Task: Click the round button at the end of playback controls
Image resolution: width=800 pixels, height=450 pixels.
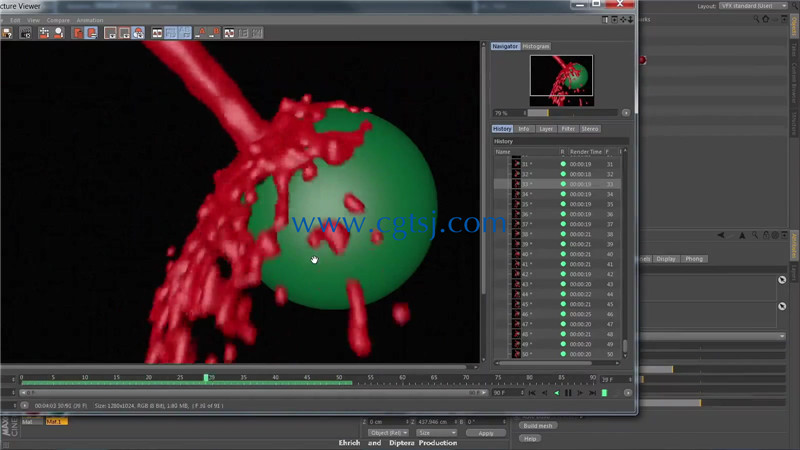Action: tap(628, 393)
